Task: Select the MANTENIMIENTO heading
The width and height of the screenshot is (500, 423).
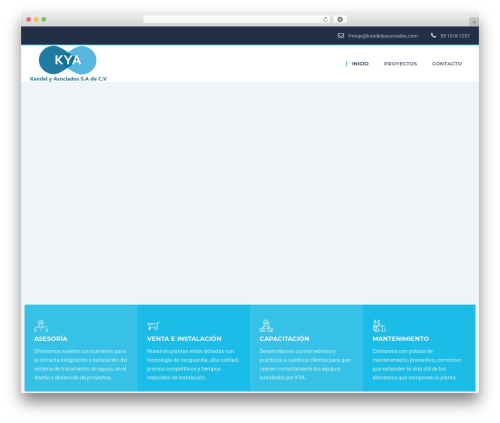Action: click(401, 339)
